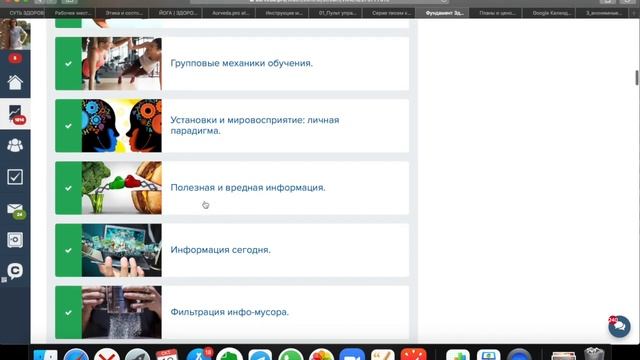Open Trash in the Dock
Image resolution: width=640 pixels, height=360 pixels.
[594, 354]
